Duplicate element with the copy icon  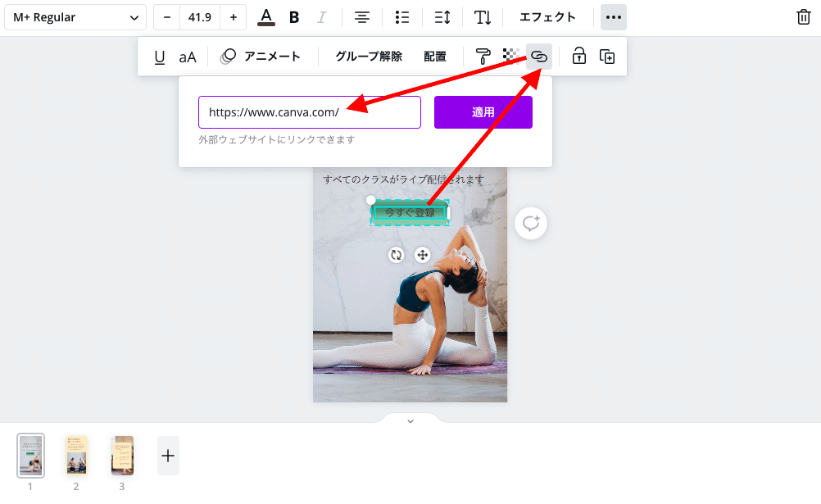click(607, 57)
